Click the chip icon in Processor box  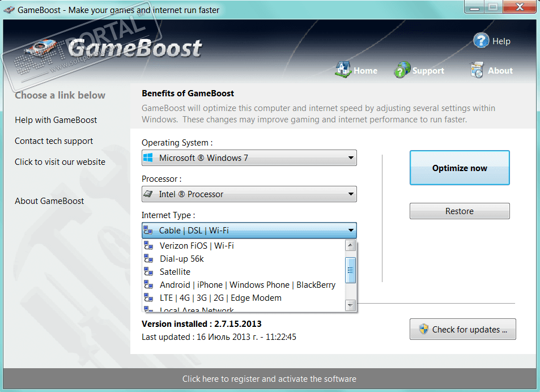(148, 194)
